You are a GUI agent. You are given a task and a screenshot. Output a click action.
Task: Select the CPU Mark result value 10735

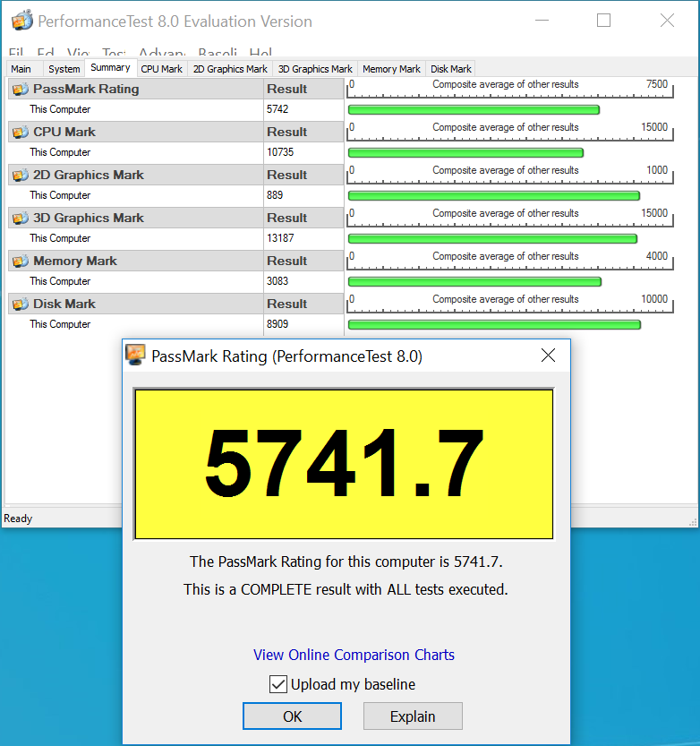280,152
